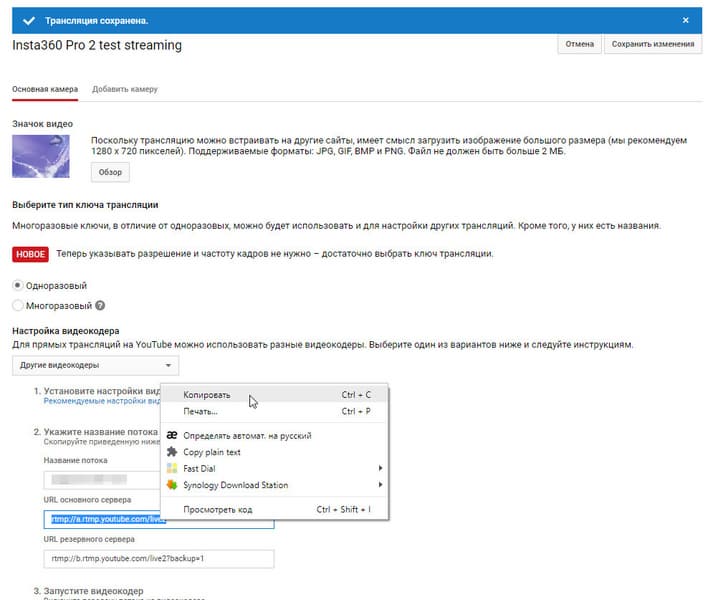The height and width of the screenshot is (600, 708).
Task: Click Настройка видеокодера heading
Action: (x=66, y=331)
